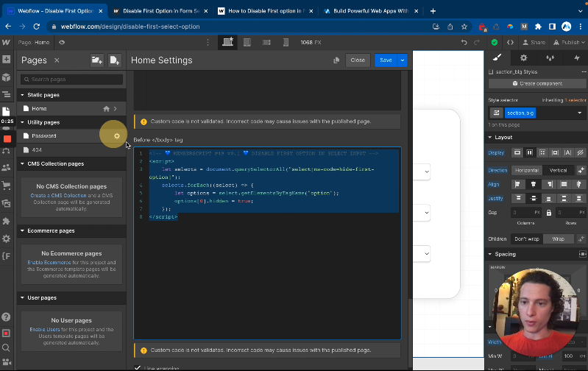Open the Add Elements plus panel
Viewport: 588px width, 371px height.
tap(7, 60)
